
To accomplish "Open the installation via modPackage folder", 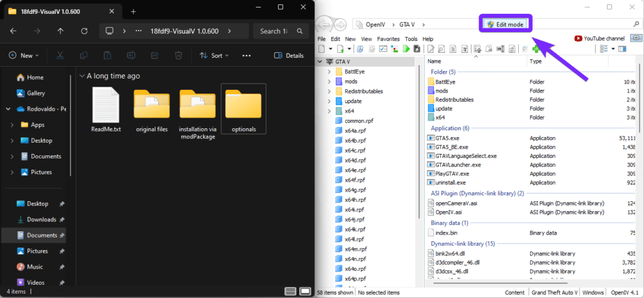I will click(197, 104).
